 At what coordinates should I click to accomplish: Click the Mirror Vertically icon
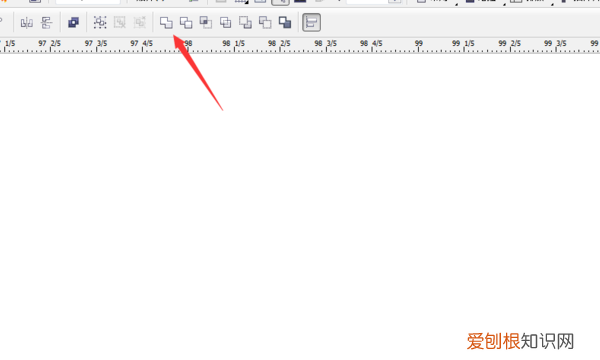tap(46, 23)
